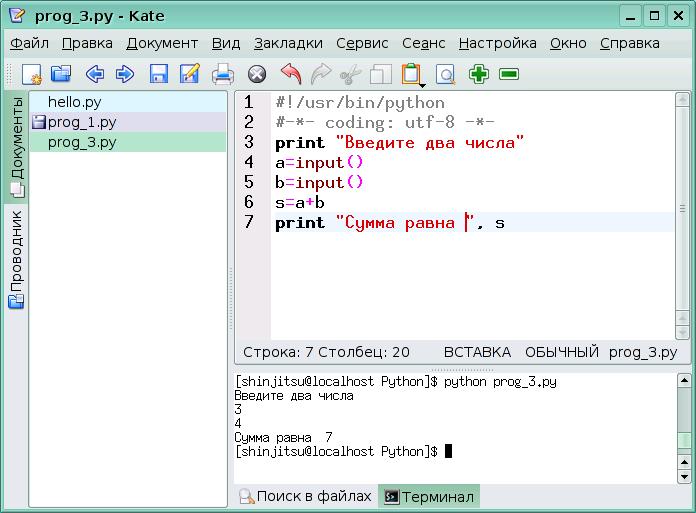Click the terminal scrollbar down arrow

(x=685, y=474)
